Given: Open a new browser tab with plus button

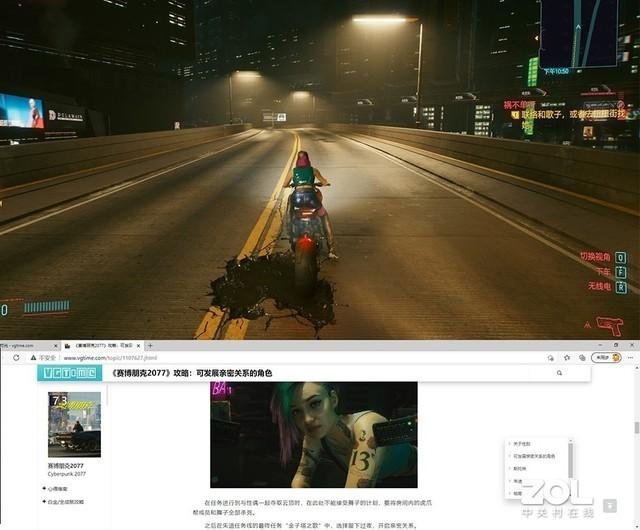Looking at the screenshot, I should pos(149,345).
